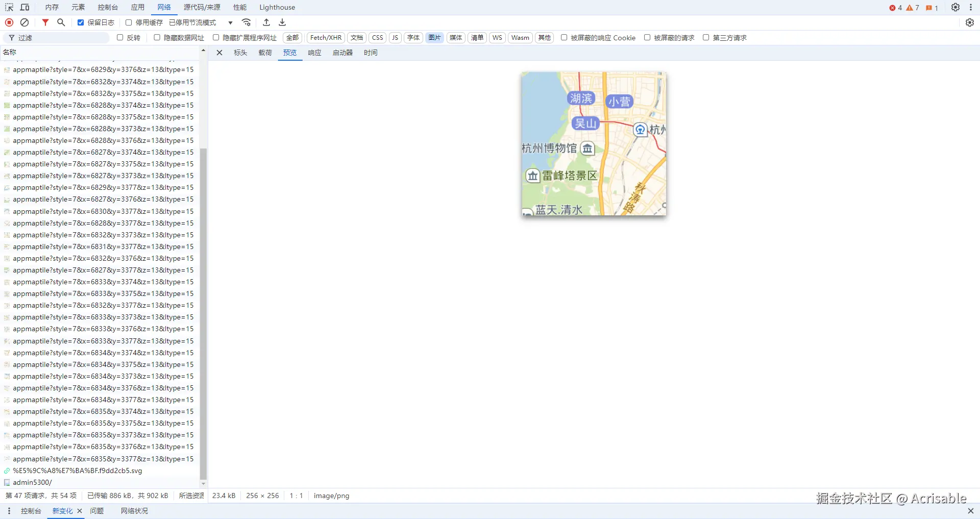Open the 控制台 panel tab
The height and width of the screenshot is (519, 980).
pyautogui.click(x=108, y=7)
